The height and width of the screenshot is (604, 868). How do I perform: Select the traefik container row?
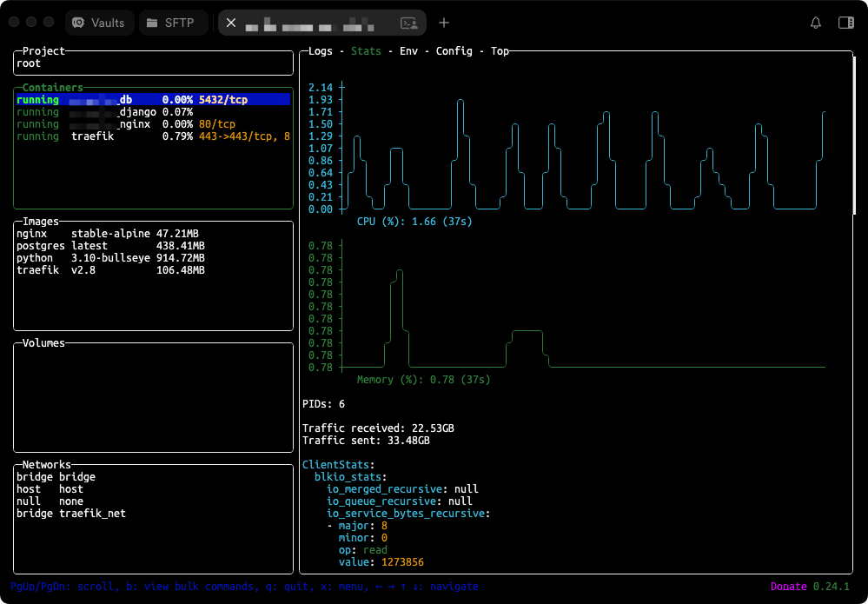pos(152,136)
